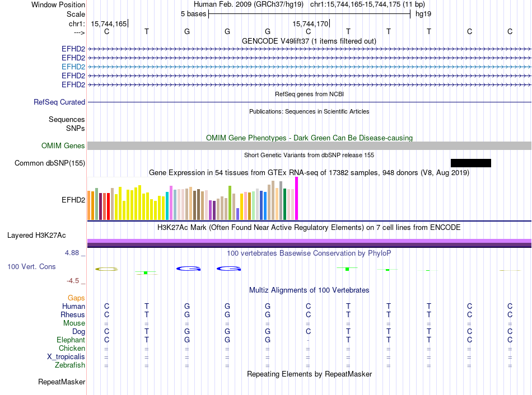
Task: Open the OMIM Genes track label
Action: (x=63, y=146)
